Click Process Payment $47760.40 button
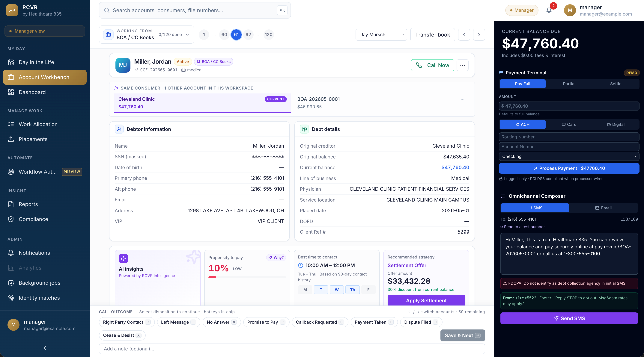This screenshot has width=644, height=357. 569,168
